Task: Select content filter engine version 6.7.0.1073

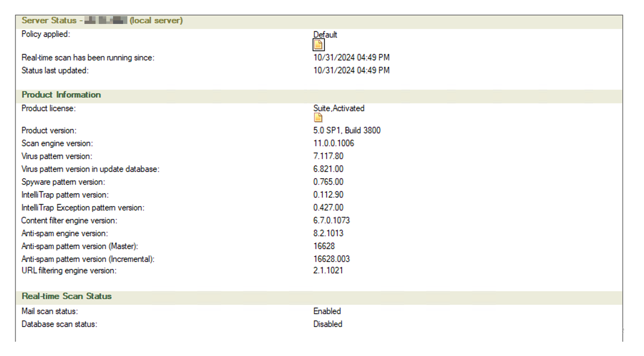Action: (331, 221)
